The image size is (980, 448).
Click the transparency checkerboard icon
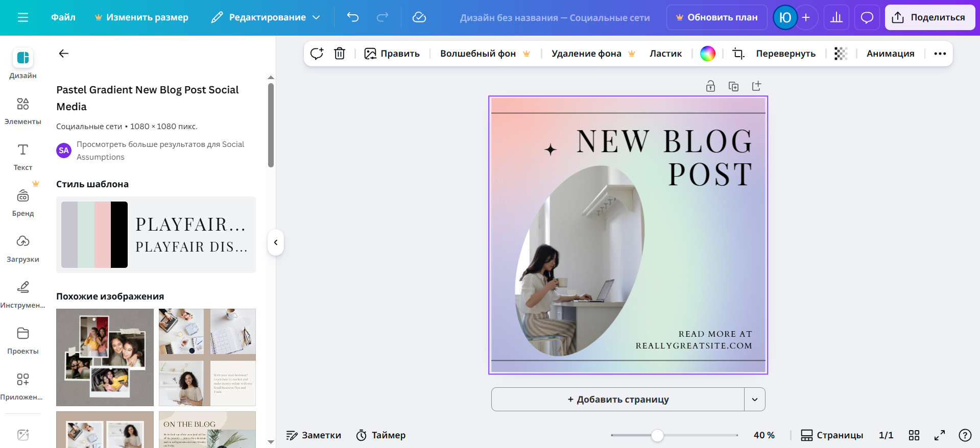[841, 54]
